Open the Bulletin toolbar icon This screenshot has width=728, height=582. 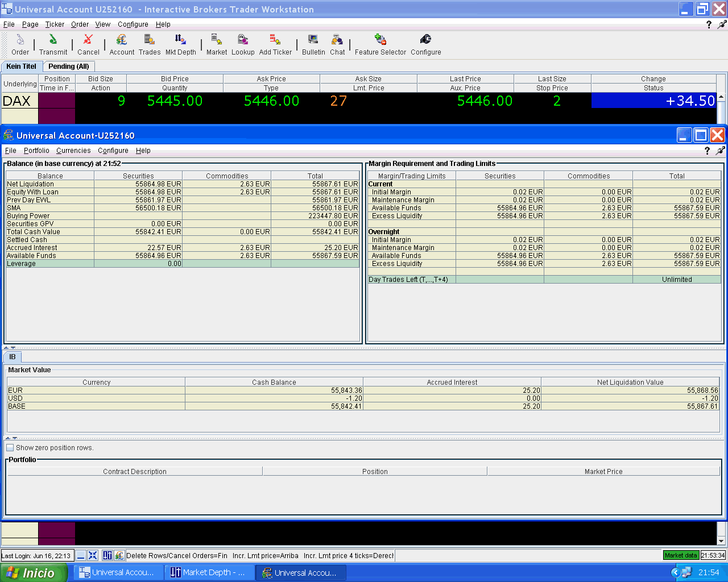(313, 40)
